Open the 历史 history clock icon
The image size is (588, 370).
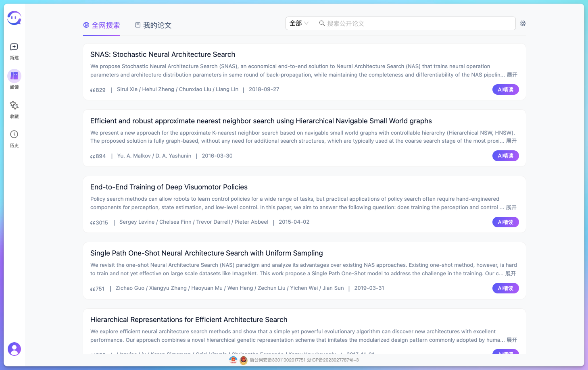pyautogui.click(x=14, y=135)
